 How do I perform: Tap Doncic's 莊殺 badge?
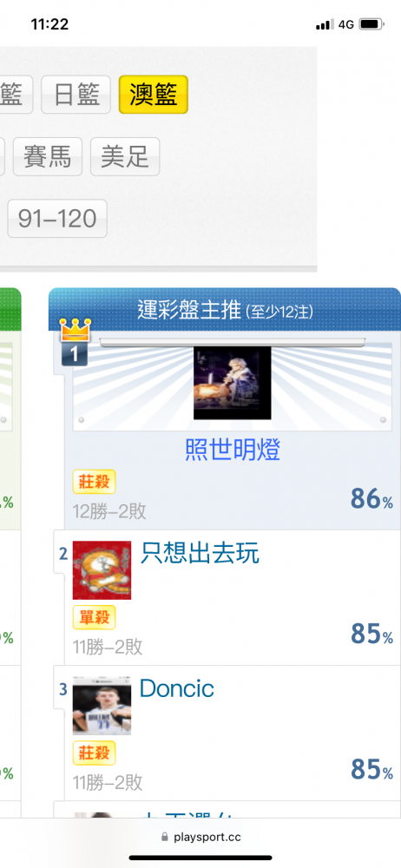[x=94, y=753]
